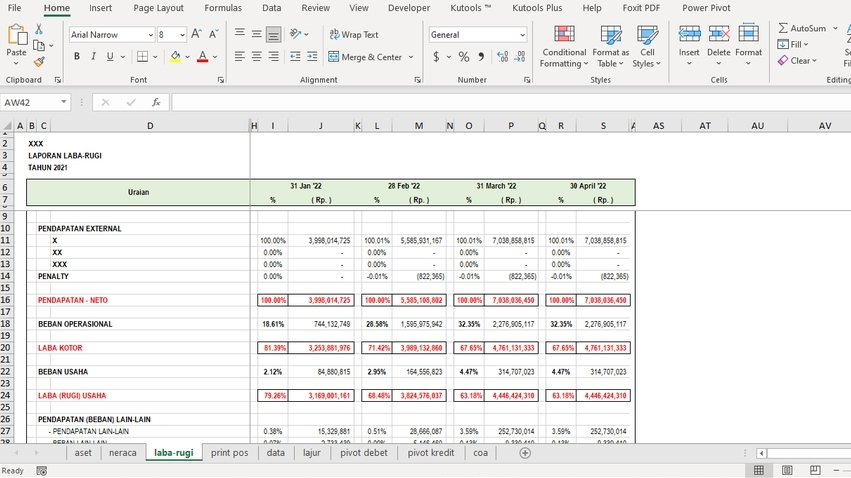Increase decimal places

503,56
